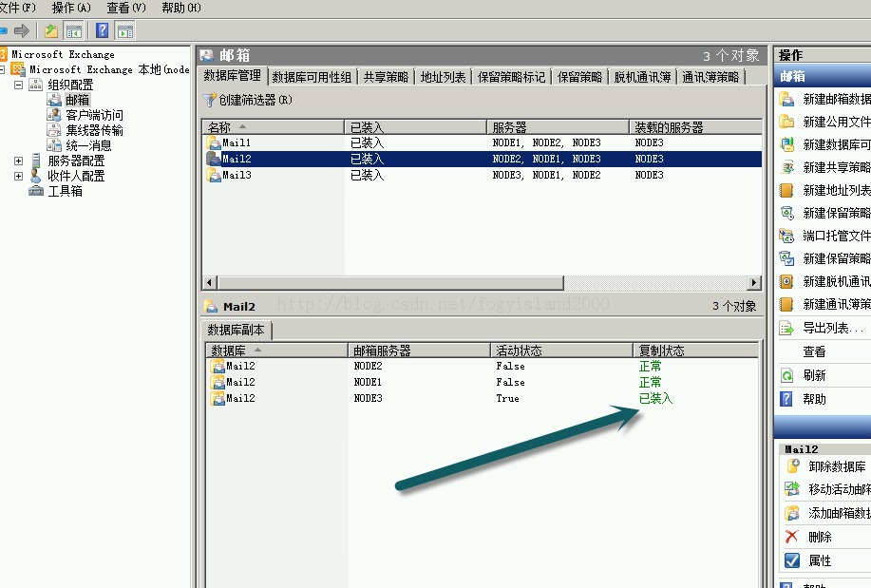Toggle the action pane toolbar icon
The image size is (871, 588).
(125, 30)
